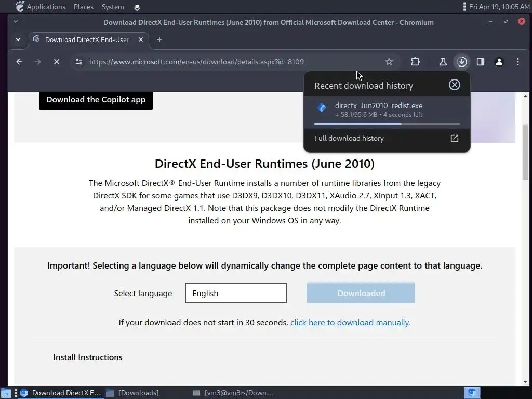This screenshot has width=532, height=399.
Task: Click the Install Instructions heading
Action: (x=88, y=357)
